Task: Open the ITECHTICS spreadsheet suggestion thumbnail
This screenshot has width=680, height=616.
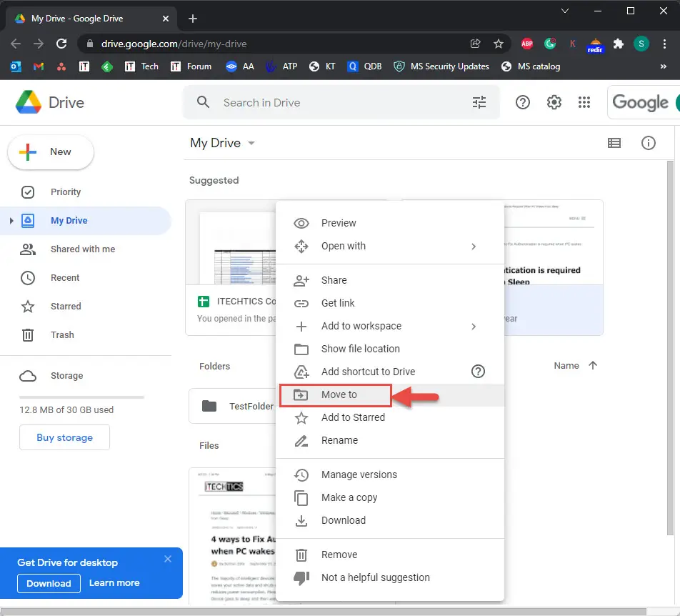Action: pyautogui.click(x=231, y=243)
